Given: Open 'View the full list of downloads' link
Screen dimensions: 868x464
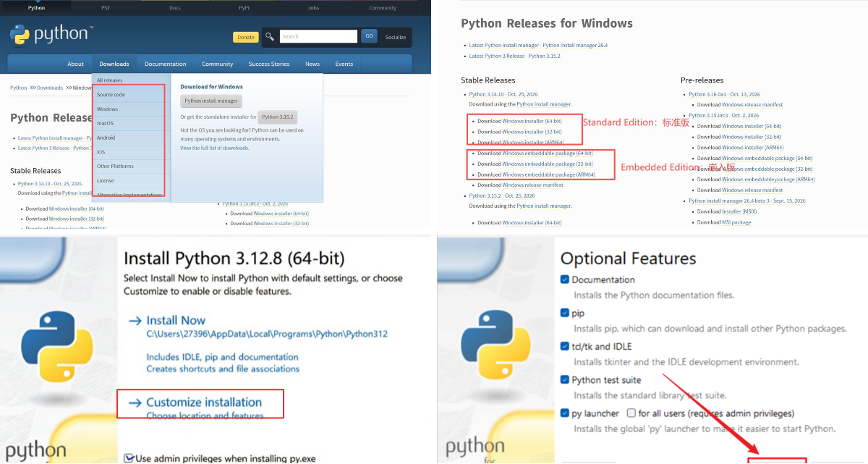Looking at the screenshot, I should (x=215, y=148).
